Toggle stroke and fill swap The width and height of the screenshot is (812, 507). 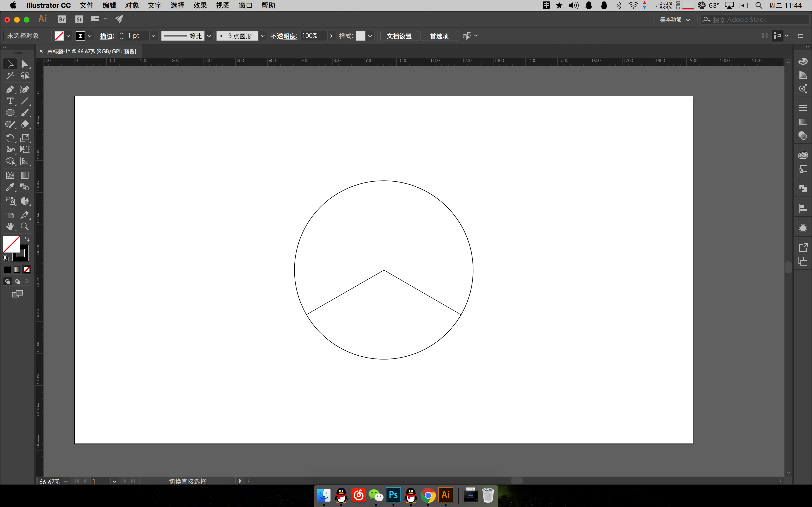tap(27, 239)
